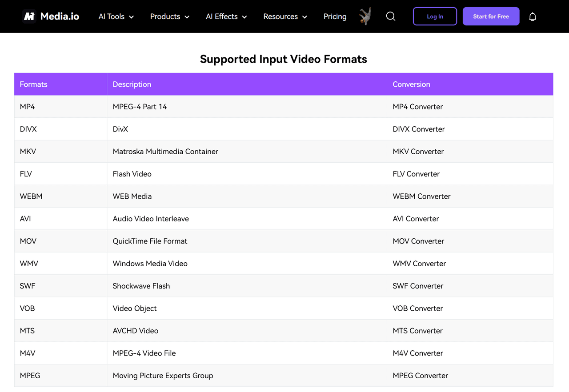Click the MPEG-4 Part 14 description
The image size is (569, 392).
[x=140, y=107]
